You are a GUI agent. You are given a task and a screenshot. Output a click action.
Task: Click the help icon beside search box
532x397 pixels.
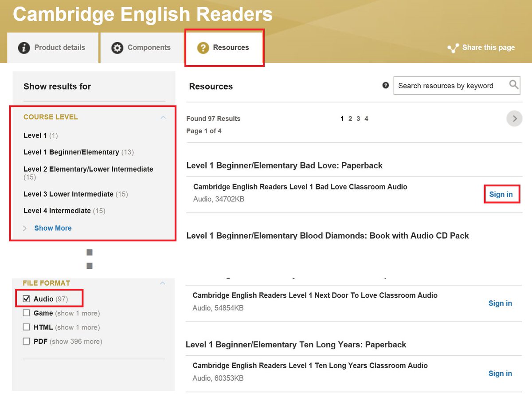(x=386, y=85)
